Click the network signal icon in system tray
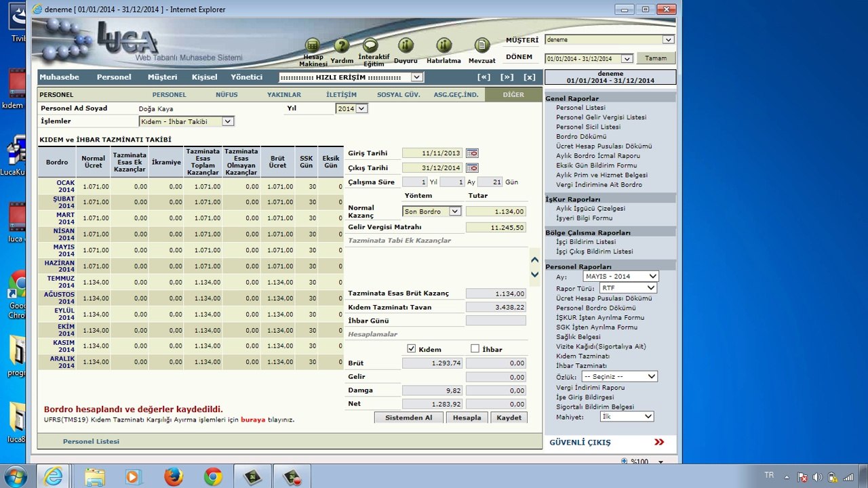The image size is (868, 488). (x=848, y=476)
